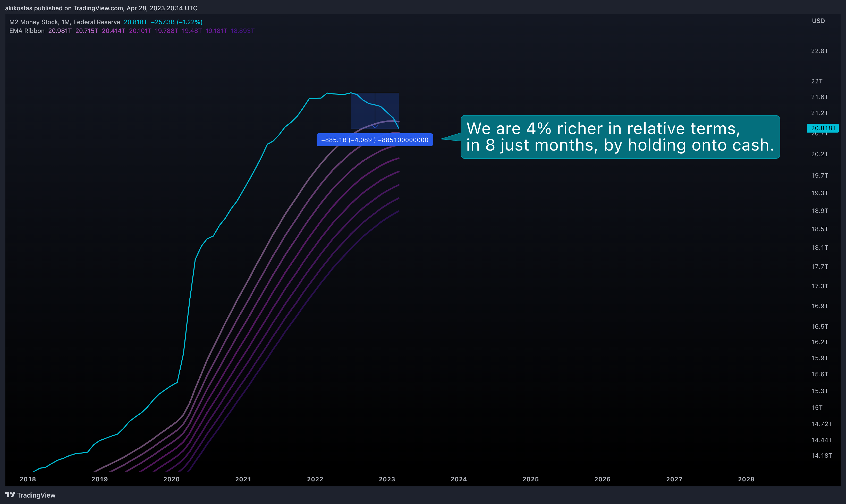Click the 18.1T price axis label
846x504 pixels.
click(x=819, y=248)
